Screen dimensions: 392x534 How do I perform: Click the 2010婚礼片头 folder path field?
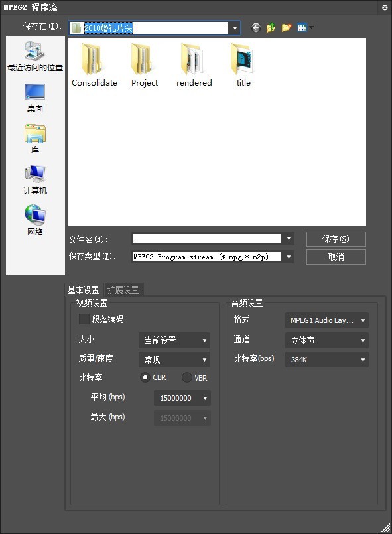(149, 28)
